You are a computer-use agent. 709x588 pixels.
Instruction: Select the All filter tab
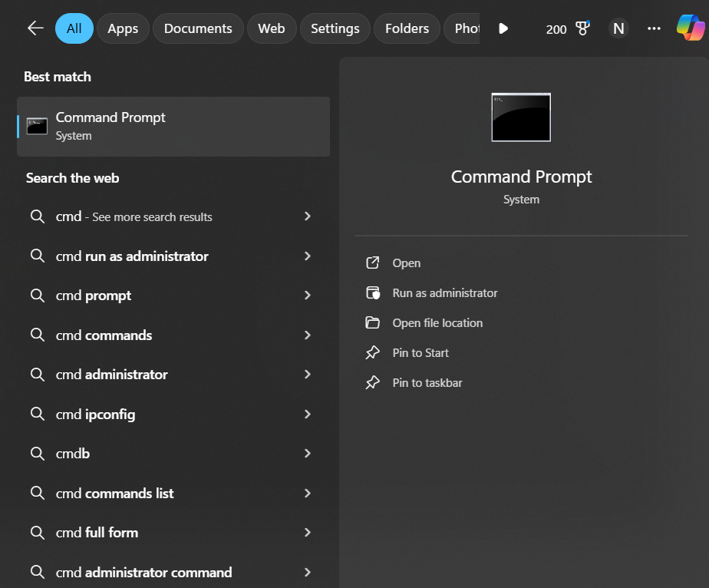pyautogui.click(x=74, y=28)
